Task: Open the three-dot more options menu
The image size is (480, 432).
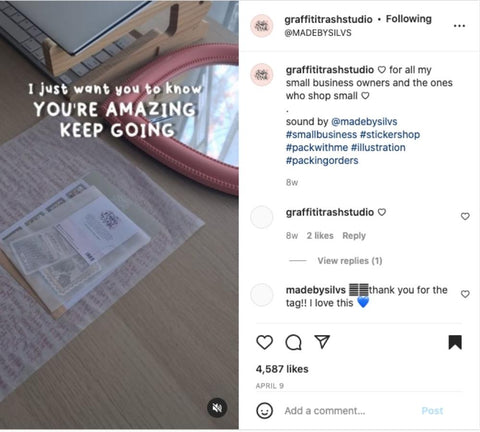Action: click(x=459, y=26)
